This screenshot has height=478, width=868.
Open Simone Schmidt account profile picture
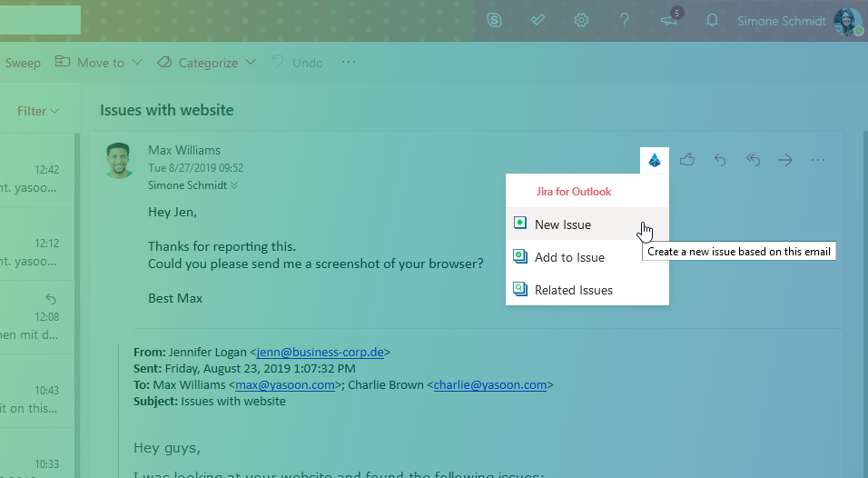(x=847, y=21)
